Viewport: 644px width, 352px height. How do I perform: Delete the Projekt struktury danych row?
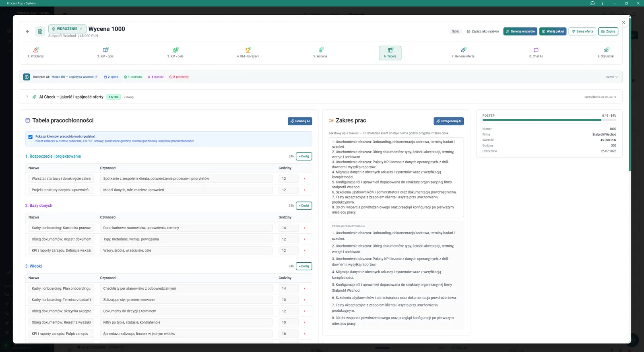(x=304, y=190)
